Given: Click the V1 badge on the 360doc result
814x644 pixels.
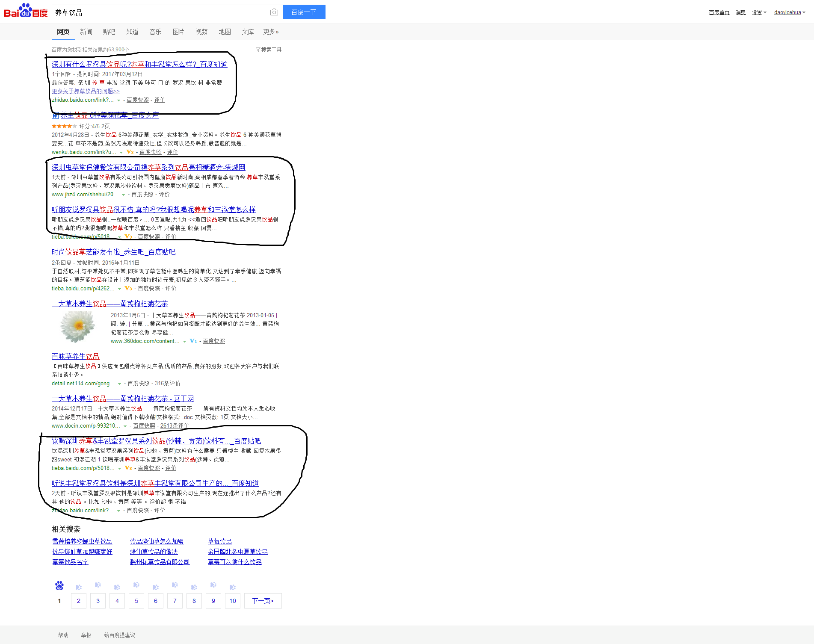Looking at the screenshot, I should pos(193,341).
